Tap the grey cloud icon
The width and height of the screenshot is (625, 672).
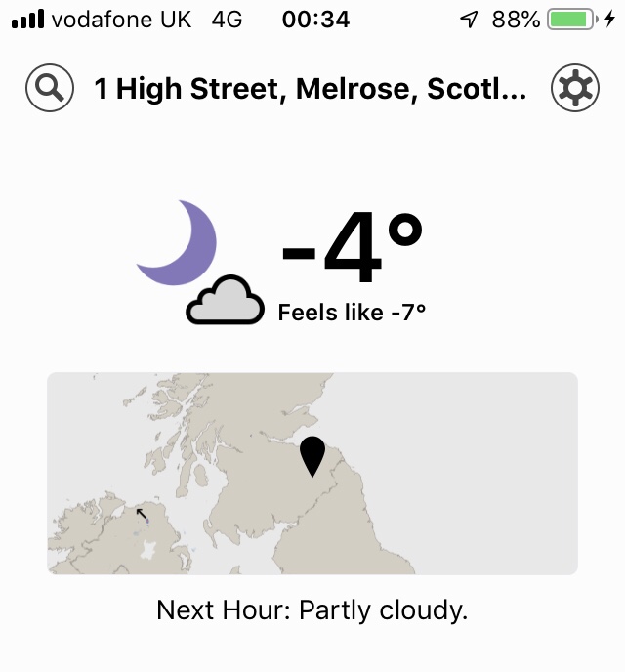click(x=226, y=301)
